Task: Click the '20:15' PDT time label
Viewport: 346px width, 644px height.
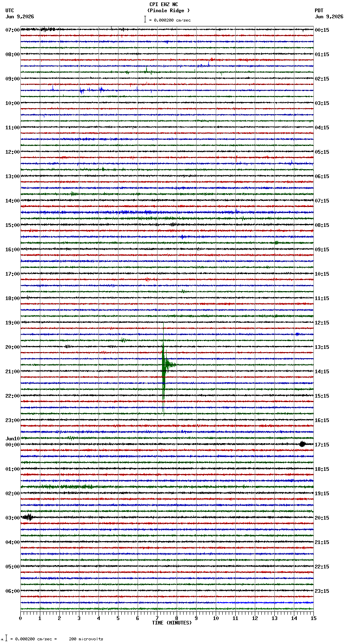Action: (322, 518)
